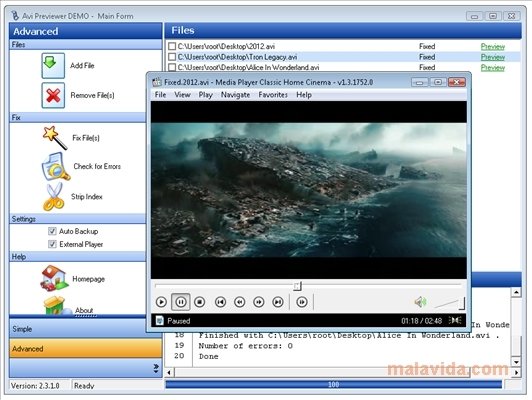532x400 pixels.
Task: Toggle the External Player checkbox
Action: point(52,244)
